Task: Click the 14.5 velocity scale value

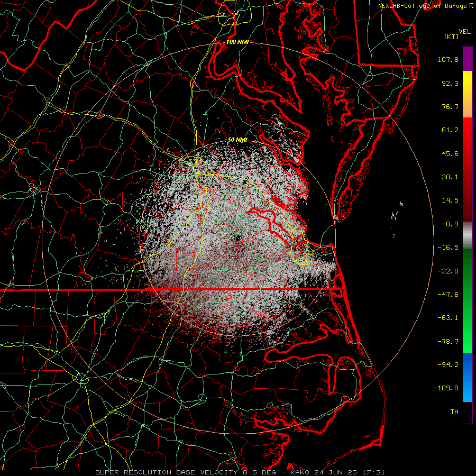Action: coord(450,200)
